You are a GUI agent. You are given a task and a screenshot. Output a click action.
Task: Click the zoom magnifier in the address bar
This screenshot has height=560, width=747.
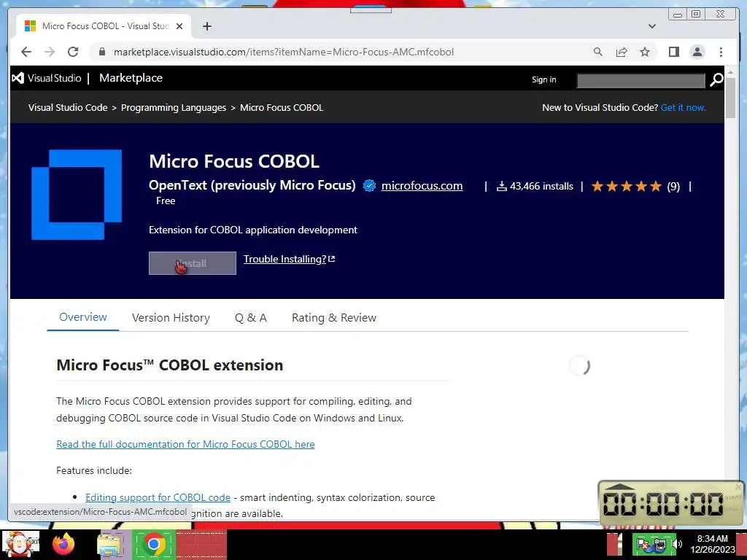[598, 52]
